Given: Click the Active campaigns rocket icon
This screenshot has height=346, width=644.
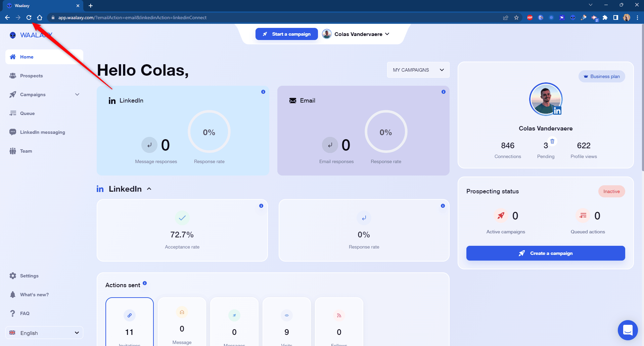Looking at the screenshot, I should [501, 216].
